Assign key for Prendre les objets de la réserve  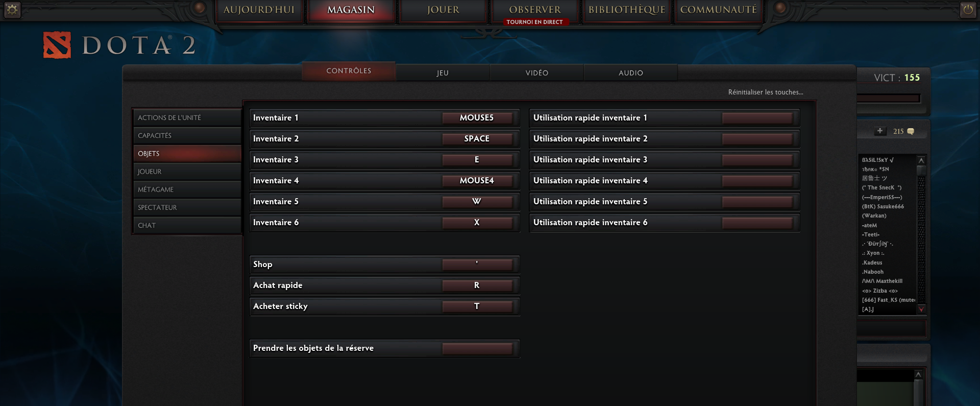click(477, 348)
